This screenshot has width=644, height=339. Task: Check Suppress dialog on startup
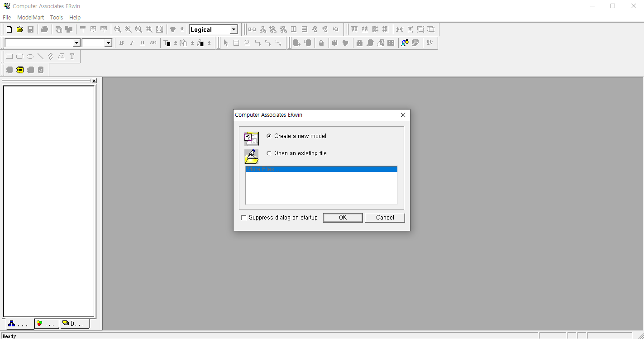[x=244, y=218]
